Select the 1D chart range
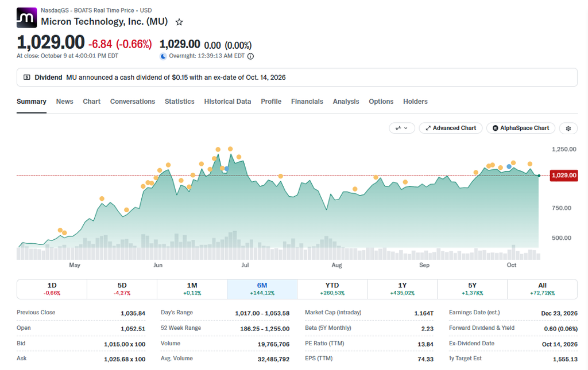This screenshot has width=588, height=370. [x=52, y=289]
